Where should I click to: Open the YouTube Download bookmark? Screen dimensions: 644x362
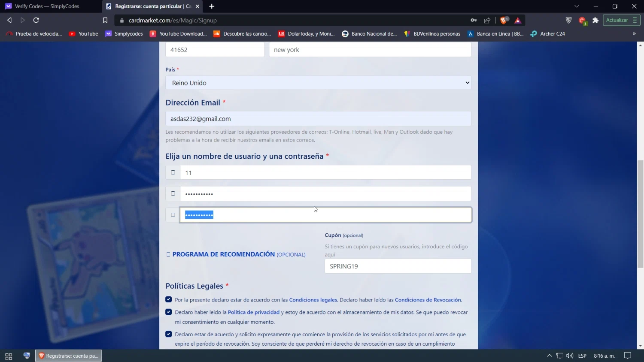pyautogui.click(x=178, y=33)
